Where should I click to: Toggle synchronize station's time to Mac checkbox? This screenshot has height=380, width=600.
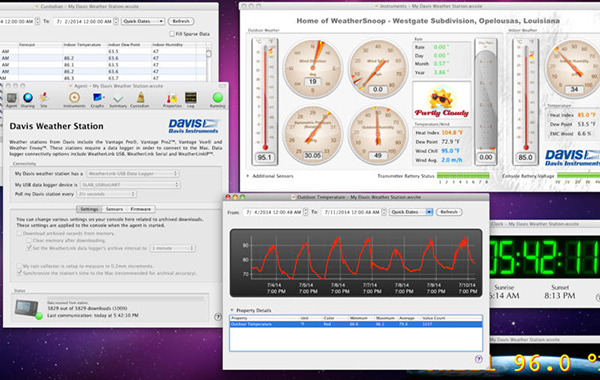pos(19,273)
